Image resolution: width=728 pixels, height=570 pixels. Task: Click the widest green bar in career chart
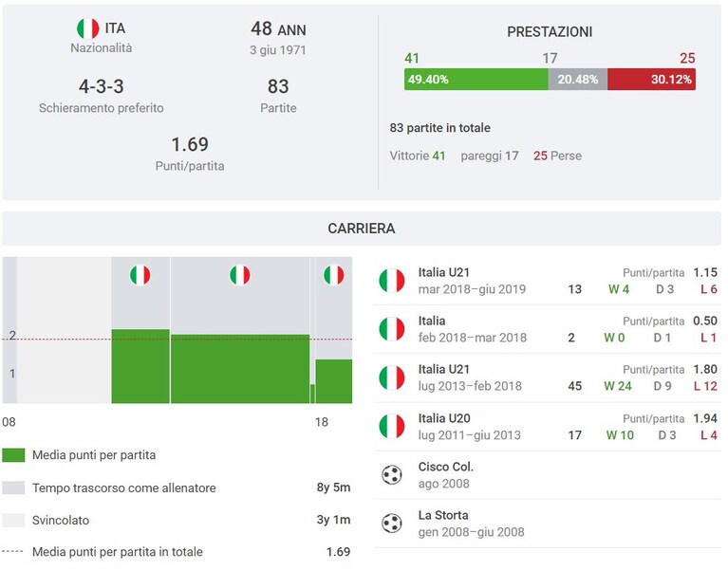[x=240, y=369]
